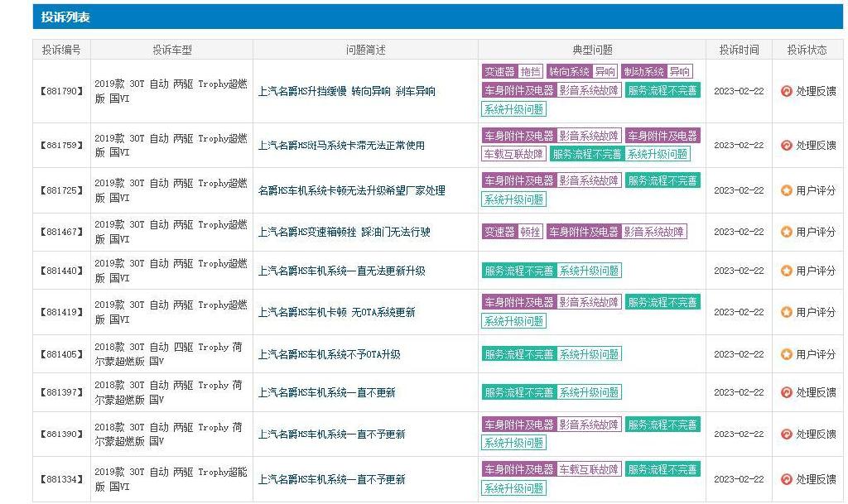Click the 处理反馈 status icon for complaint 881397
The width and height of the screenshot is (848, 504).
(787, 392)
